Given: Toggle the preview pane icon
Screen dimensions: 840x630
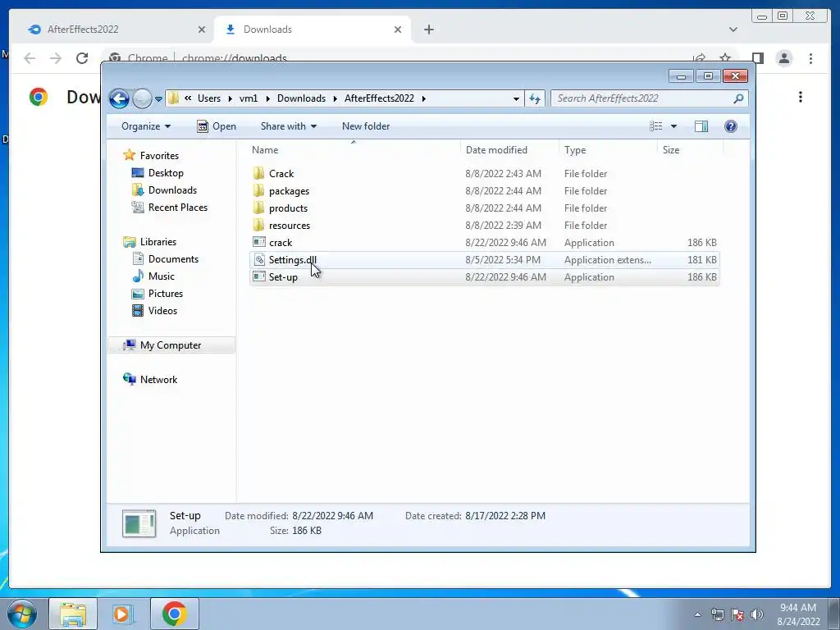Looking at the screenshot, I should click(x=701, y=126).
